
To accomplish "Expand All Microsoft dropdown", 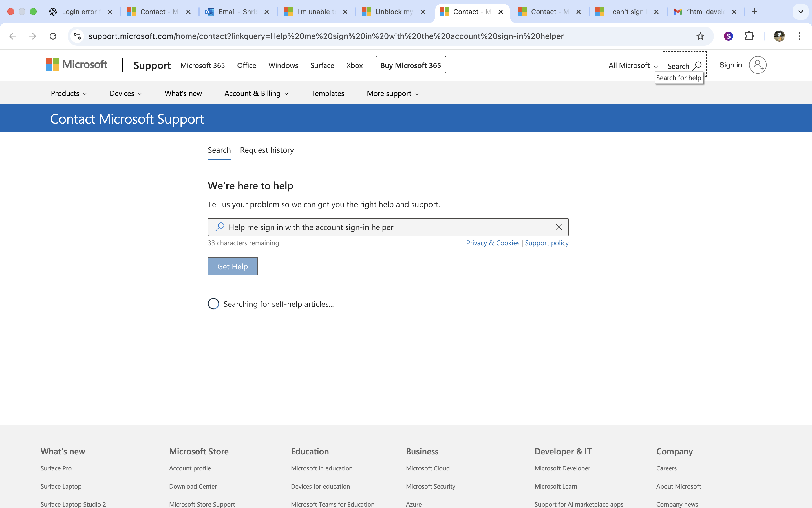I will point(633,65).
